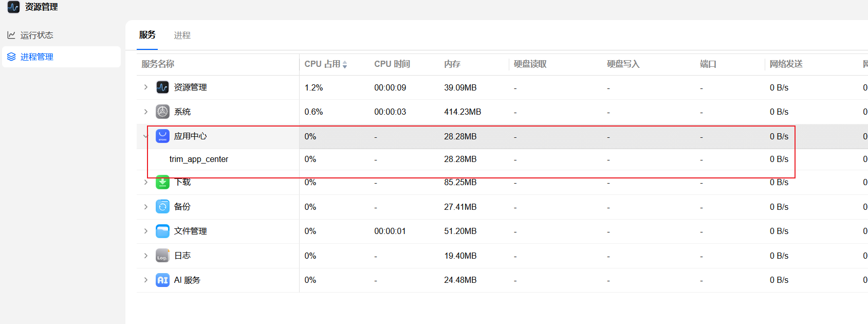Collapse the 应用中心 service row

[145, 136]
